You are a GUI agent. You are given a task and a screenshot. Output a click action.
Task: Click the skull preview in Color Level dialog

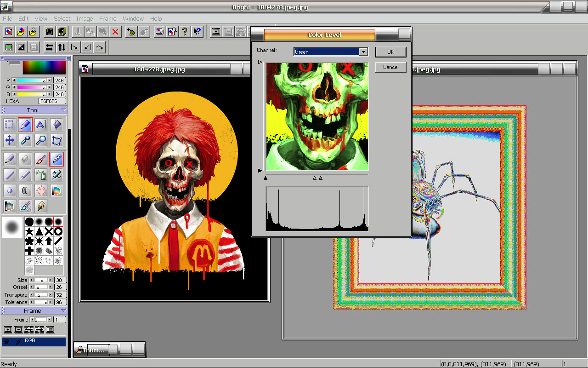tap(317, 116)
